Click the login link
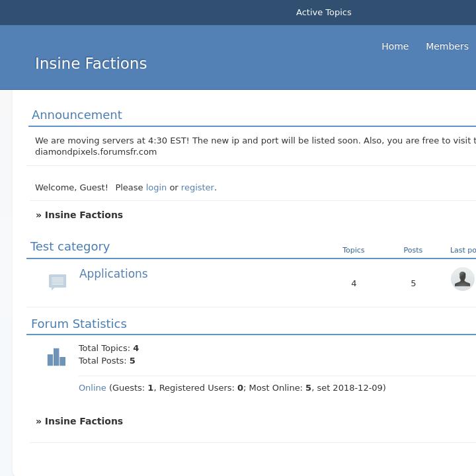The height and width of the screenshot is (476, 476). 156,187
